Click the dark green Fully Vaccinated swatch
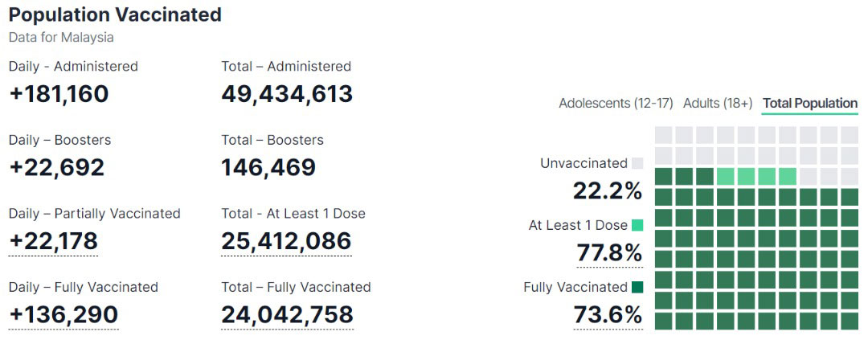This screenshot has height=344, width=868. (637, 287)
